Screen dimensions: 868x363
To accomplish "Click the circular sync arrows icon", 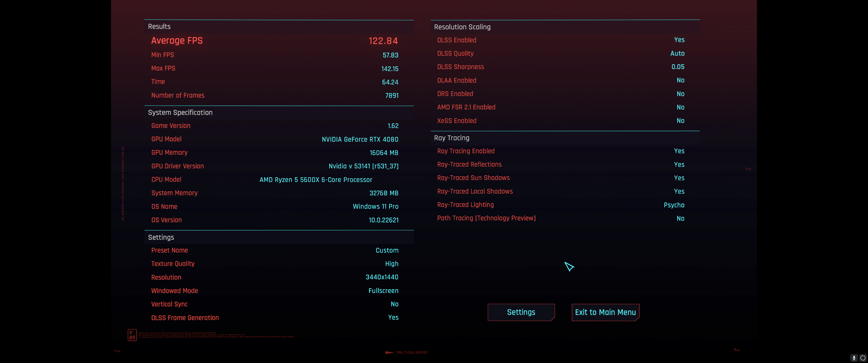I will [x=863, y=358].
